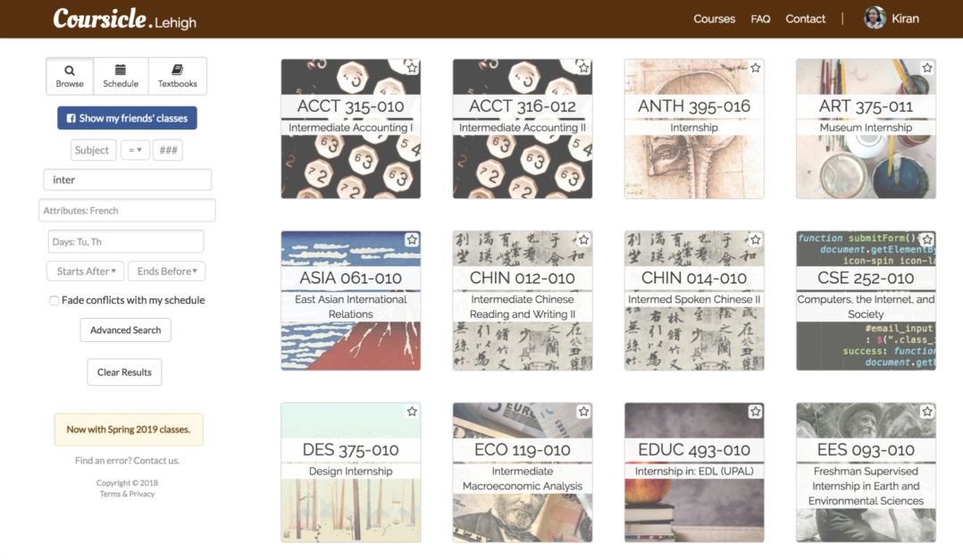Image resolution: width=963 pixels, height=560 pixels.
Task: Switch to the Schedule tab
Action: (x=121, y=76)
